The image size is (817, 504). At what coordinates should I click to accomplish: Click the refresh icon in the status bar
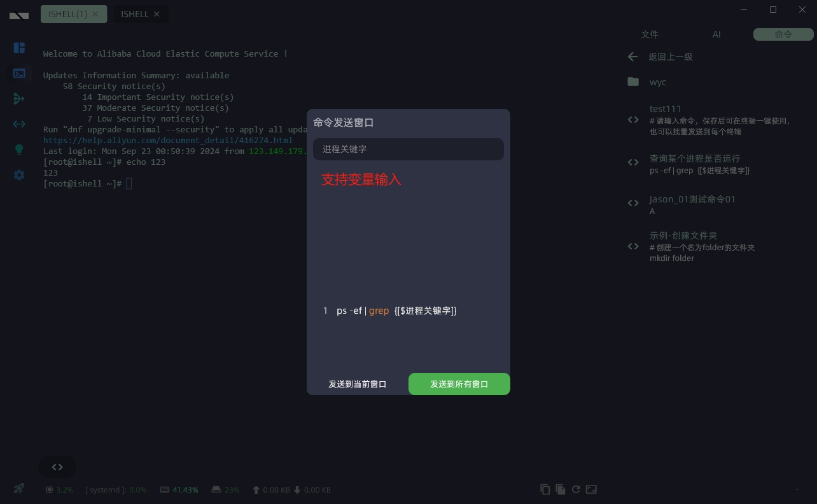coord(576,489)
